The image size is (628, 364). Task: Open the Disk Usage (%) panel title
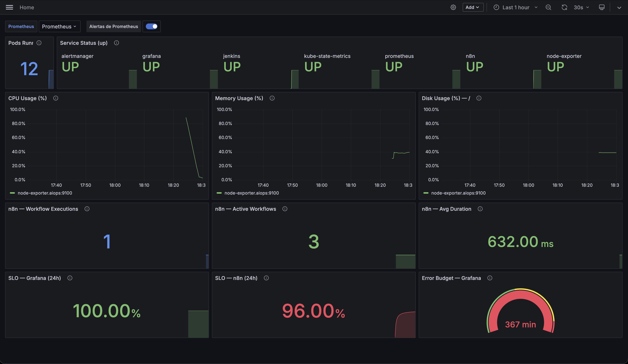446,98
